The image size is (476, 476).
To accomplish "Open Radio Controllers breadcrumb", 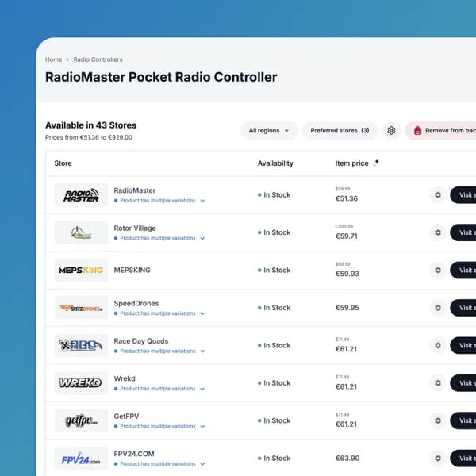I will pyautogui.click(x=98, y=59).
